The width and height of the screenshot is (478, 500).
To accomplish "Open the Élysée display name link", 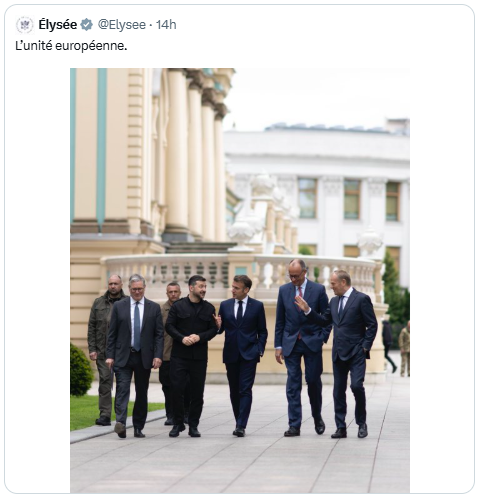I will pyautogui.click(x=58, y=25).
